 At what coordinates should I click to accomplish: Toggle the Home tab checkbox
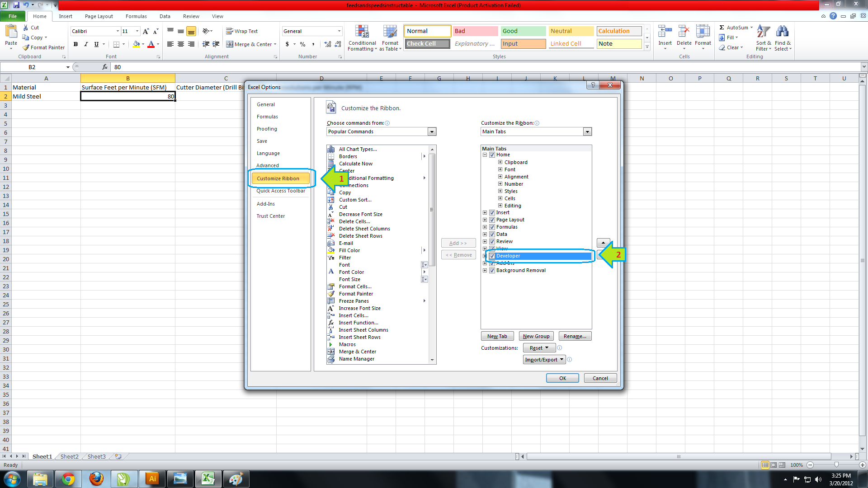(492, 155)
